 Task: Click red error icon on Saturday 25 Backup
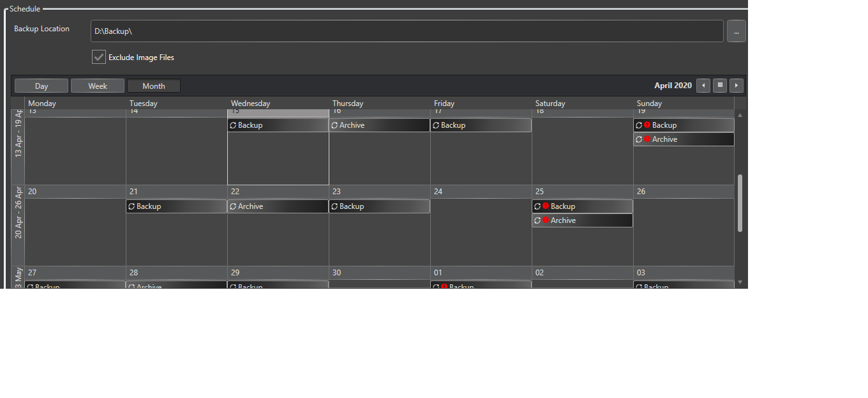[x=546, y=206]
